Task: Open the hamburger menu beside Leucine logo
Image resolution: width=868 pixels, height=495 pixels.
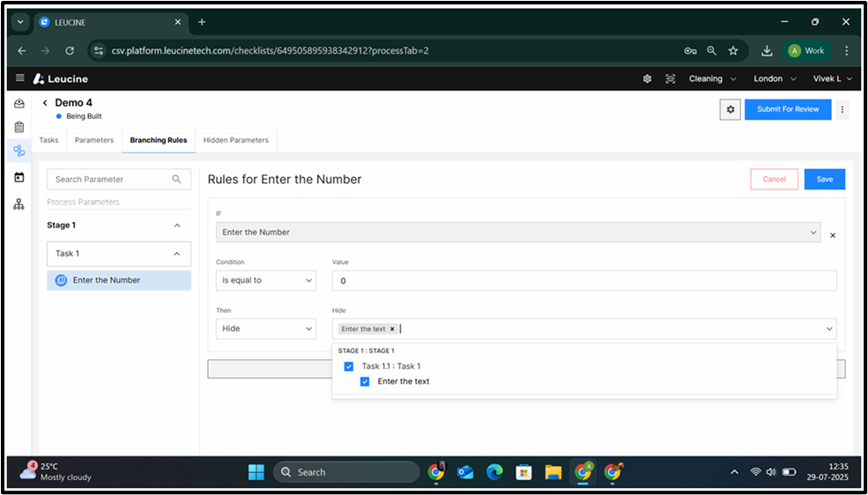Action: 20,78
